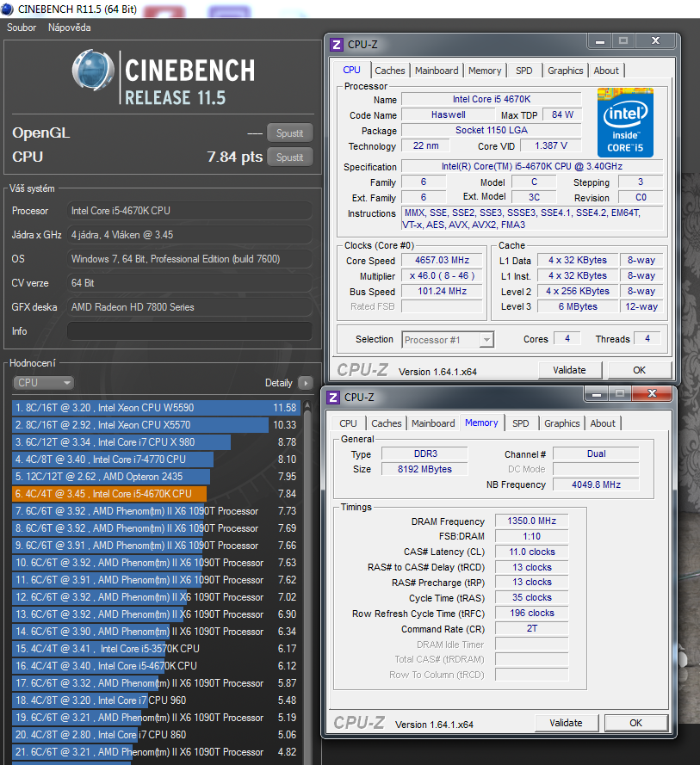This screenshot has width=700, height=765.
Task: Switch to Graphics tab in lower CPU-Z window
Action: [562, 423]
